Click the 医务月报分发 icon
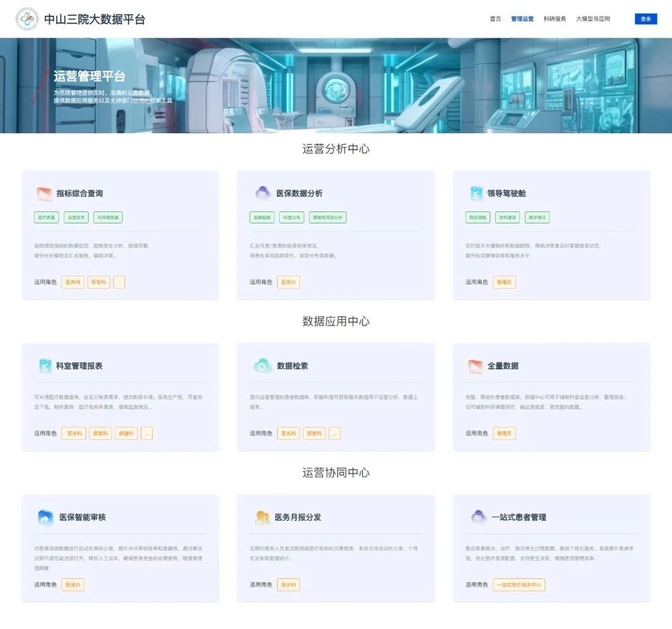This screenshot has width=672, height=629. coord(262,517)
